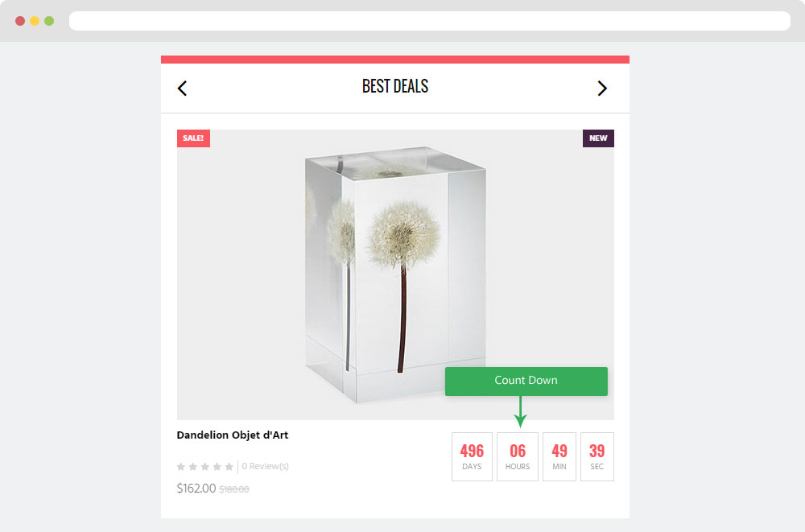Go to the next deal with the right chevron
This screenshot has width=805, height=532.
[x=602, y=89]
